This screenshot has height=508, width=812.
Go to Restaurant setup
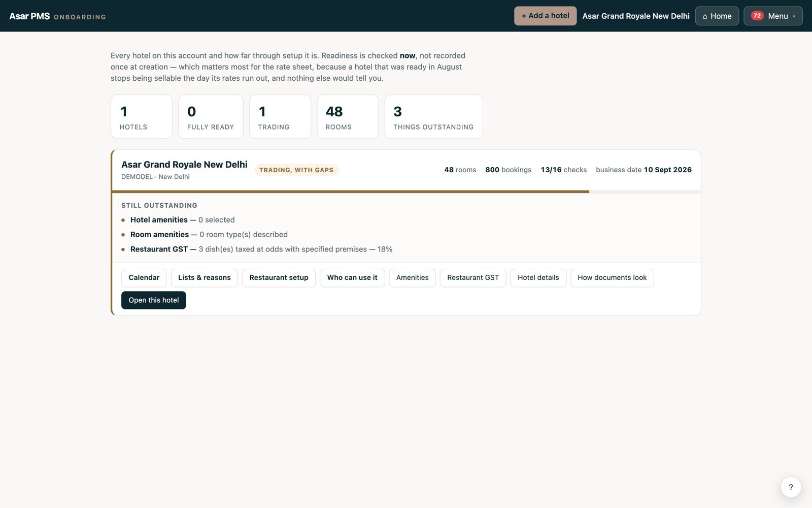[x=279, y=278]
